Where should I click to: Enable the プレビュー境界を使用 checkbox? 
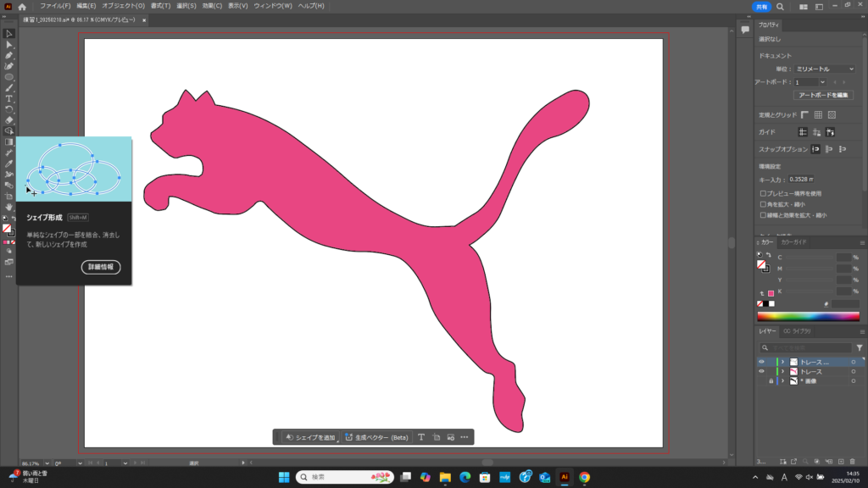pos(763,193)
